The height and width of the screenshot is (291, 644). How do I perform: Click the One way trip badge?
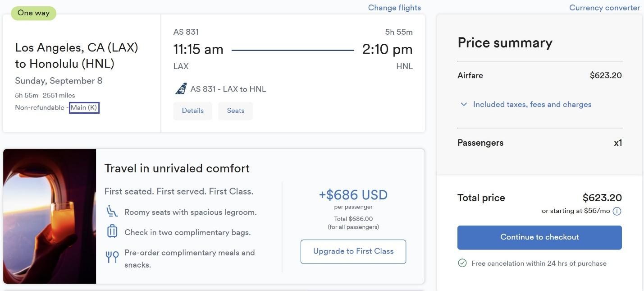point(33,13)
